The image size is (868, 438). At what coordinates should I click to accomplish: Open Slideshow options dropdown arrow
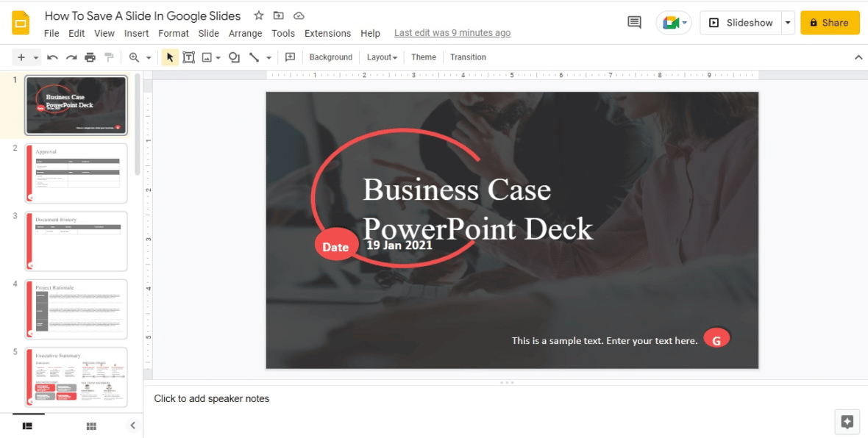tap(788, 23)
